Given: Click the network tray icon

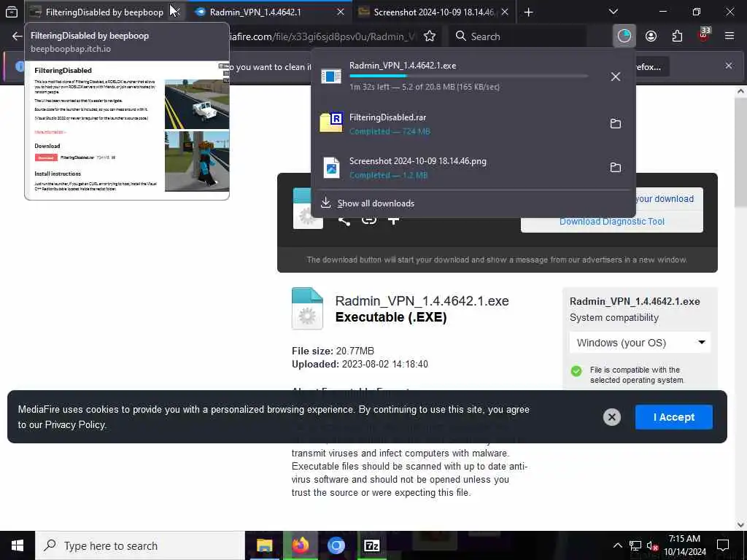Looking at the screenshot, I should click(x=635, y=545).
